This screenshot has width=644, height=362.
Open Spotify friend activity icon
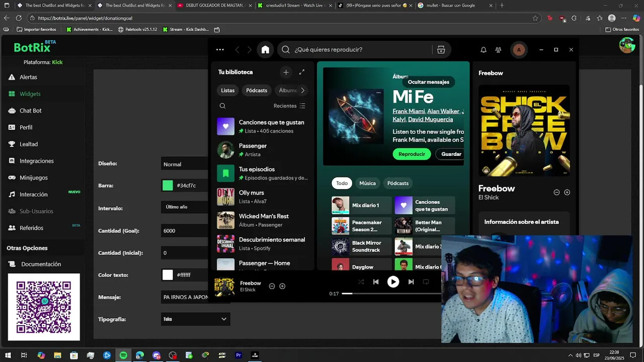[498, 50]
